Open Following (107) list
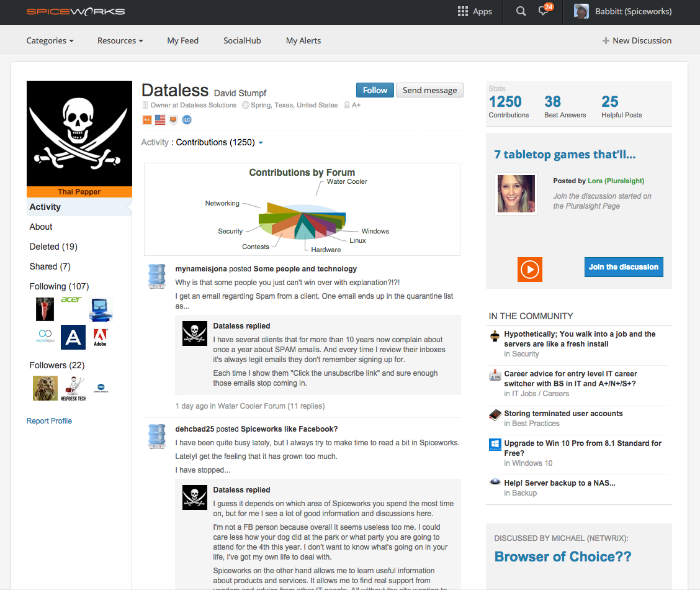This screenshot has width=700, height=590. tap(60, 286)
